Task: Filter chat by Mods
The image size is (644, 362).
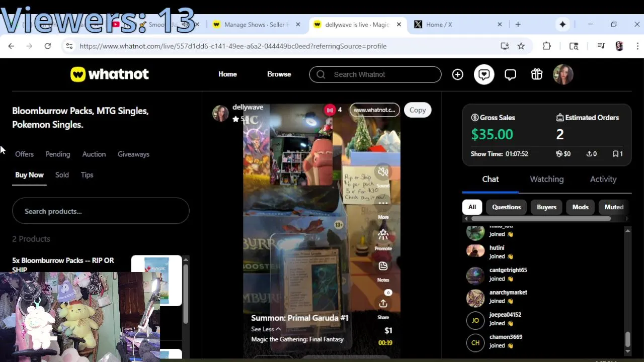Action: (x=580, y=207)
